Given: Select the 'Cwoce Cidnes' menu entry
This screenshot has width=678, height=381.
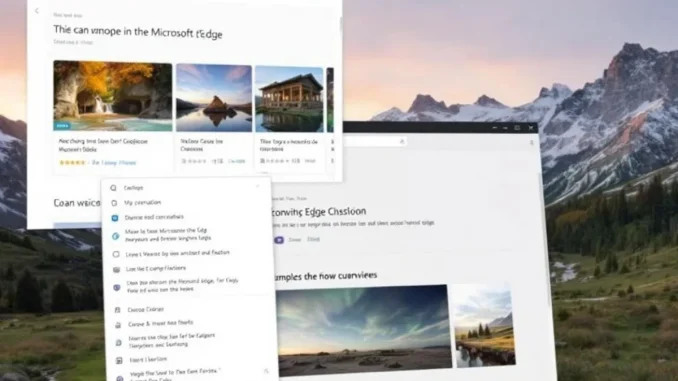Looking at the screenshot, I should click(x=145, y=309).
